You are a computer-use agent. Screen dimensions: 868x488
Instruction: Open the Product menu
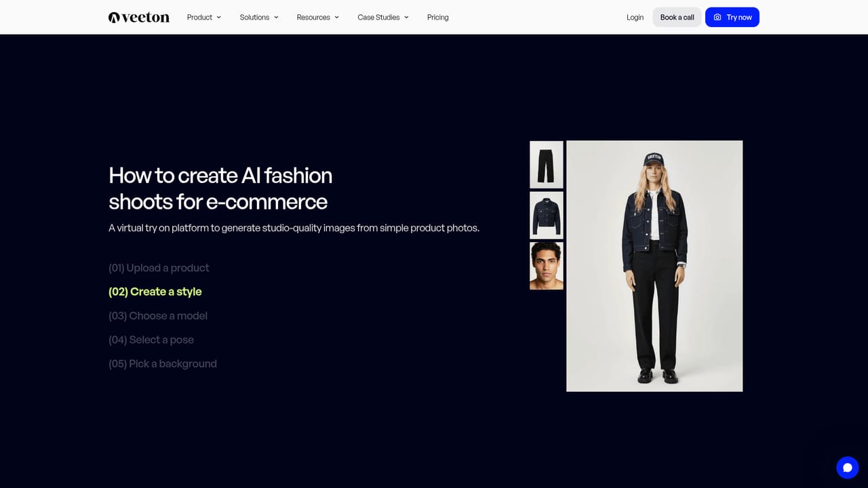coord(204,18)
